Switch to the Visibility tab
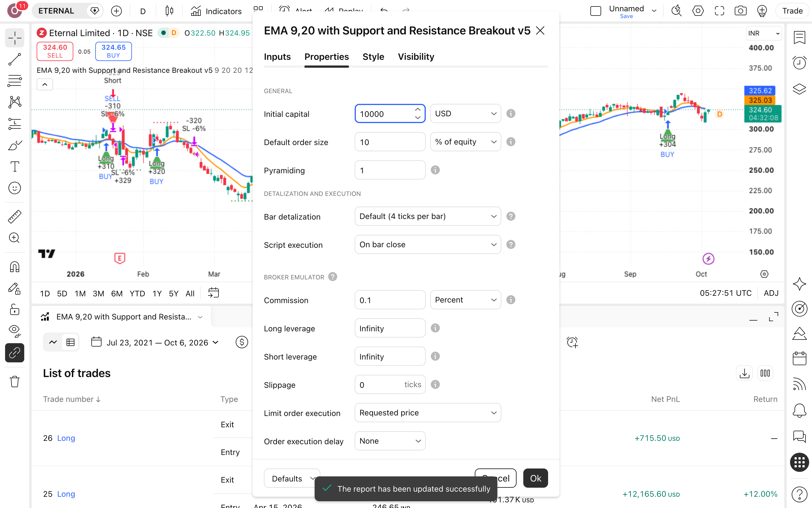The height and width of the screenshot is (508, 812). point(416,57)
